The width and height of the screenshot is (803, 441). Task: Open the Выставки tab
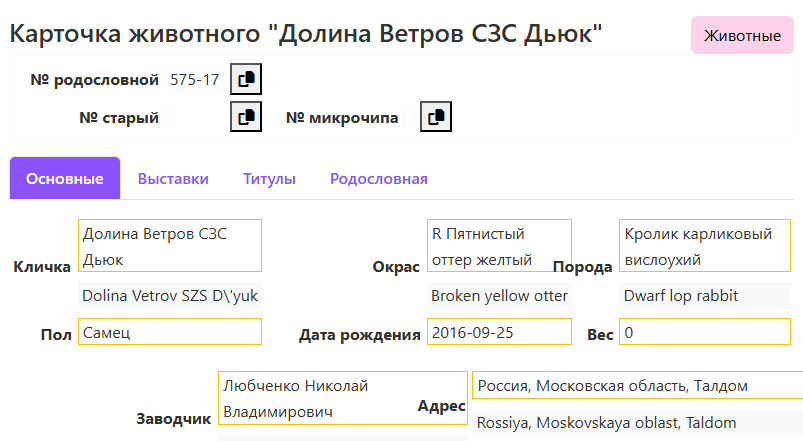click(x=173, y=179)
